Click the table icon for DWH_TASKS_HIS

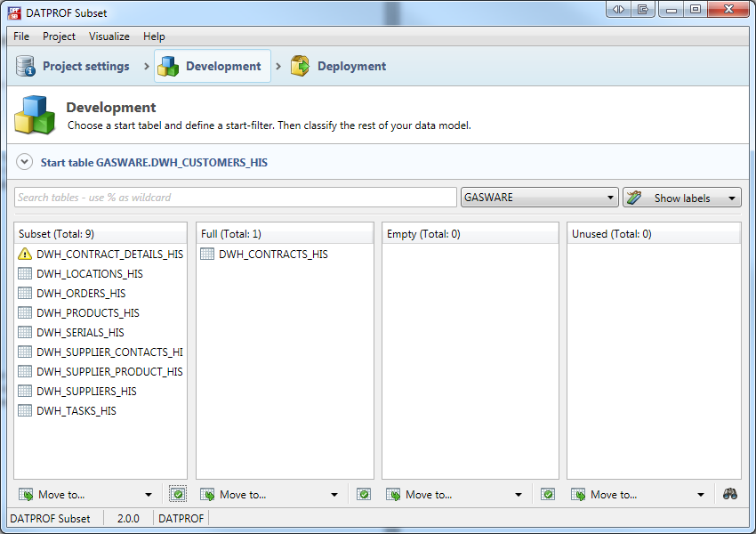point(25,411)
